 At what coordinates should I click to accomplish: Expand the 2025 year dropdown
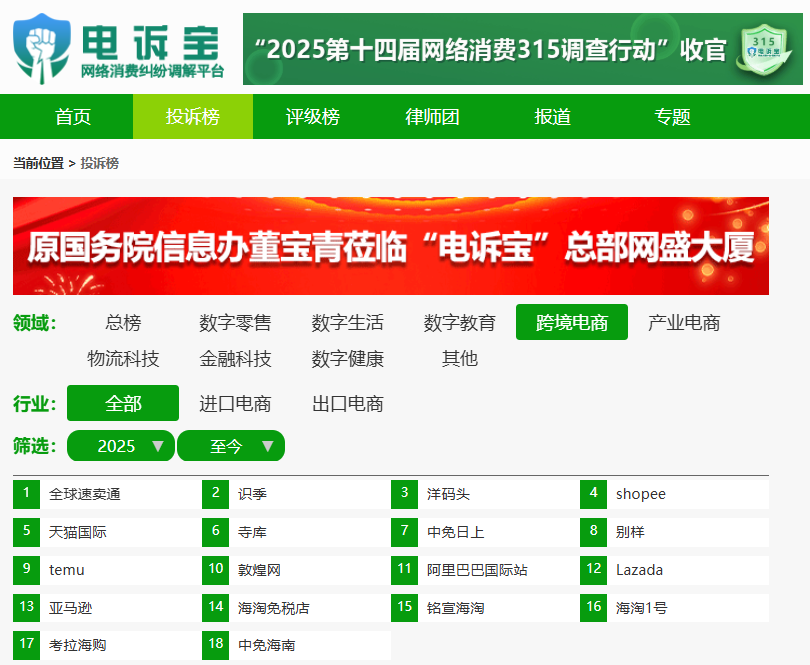point(121,445)
